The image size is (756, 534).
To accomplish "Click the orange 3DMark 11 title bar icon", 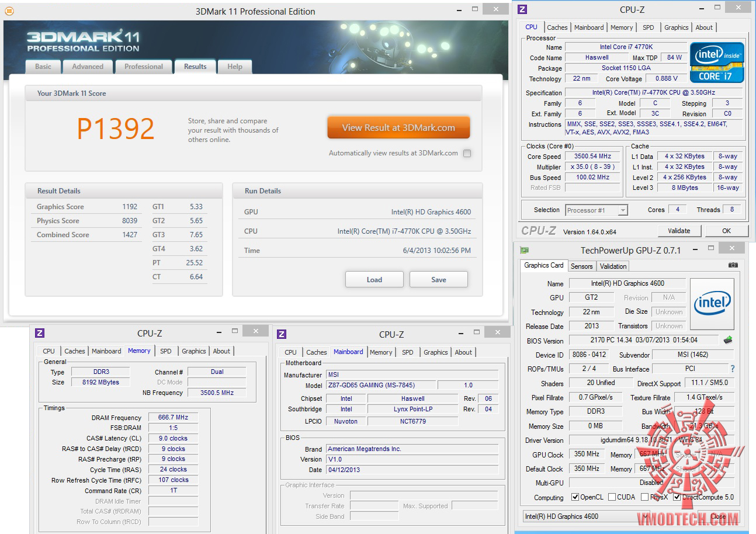I will pos(9,11).
